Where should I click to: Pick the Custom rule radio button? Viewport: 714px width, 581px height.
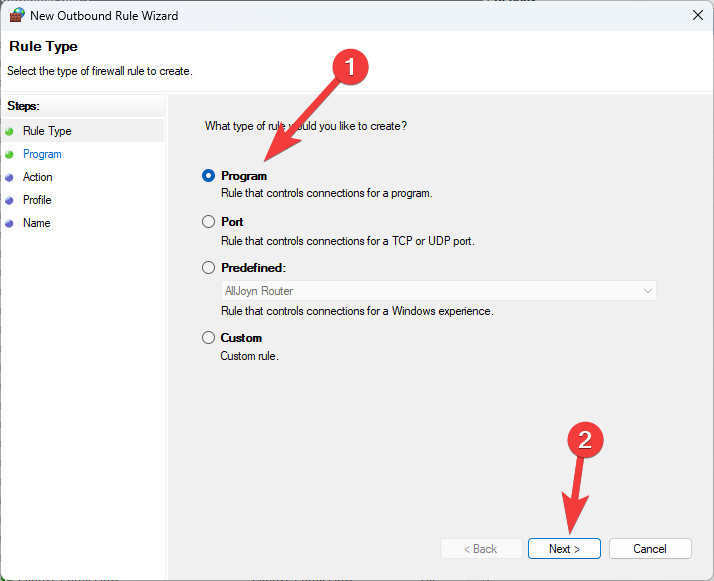tap(208, 337)
